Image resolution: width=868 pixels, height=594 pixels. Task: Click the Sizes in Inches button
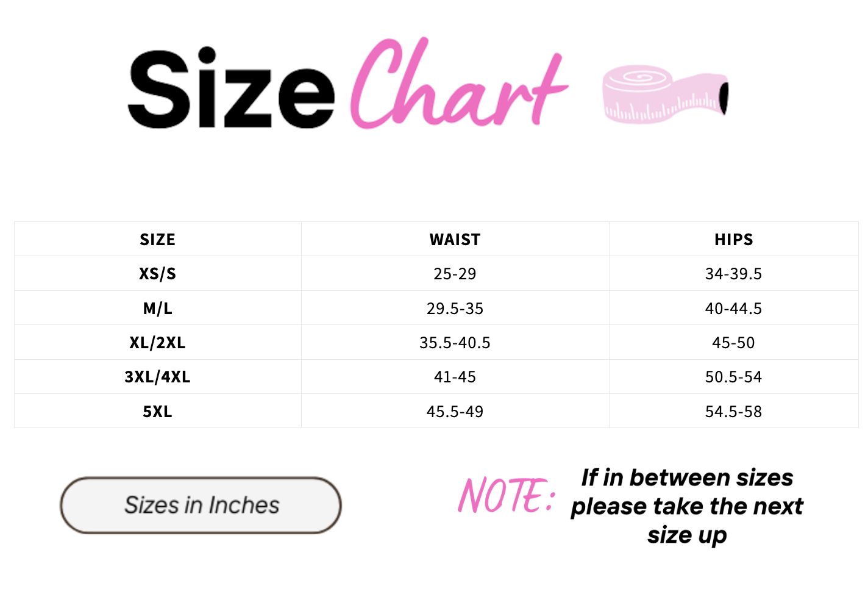201,506
